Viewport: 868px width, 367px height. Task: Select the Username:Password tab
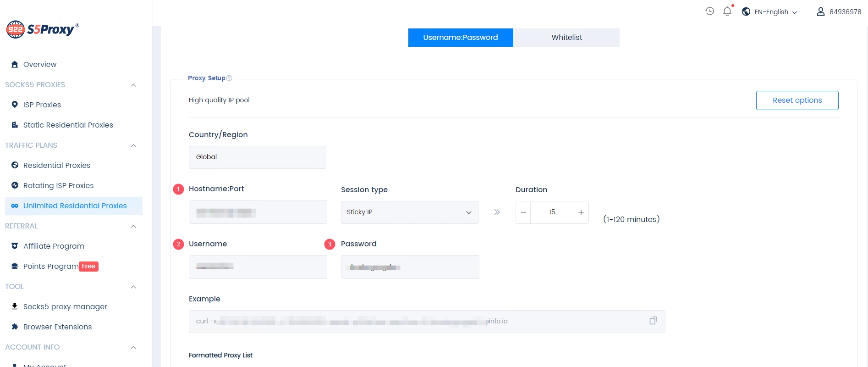pos(460,38)
